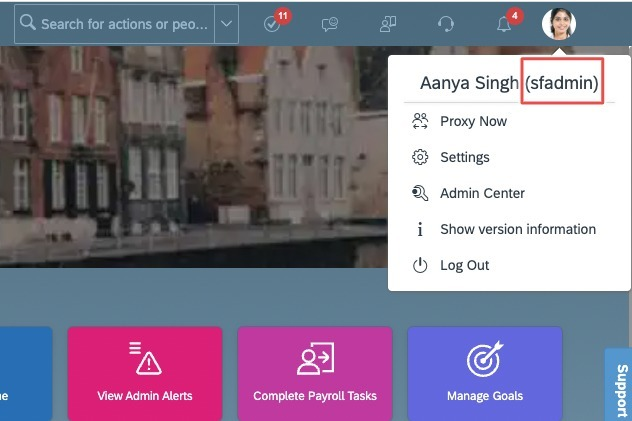Open the headset support icon
This screenshot has height=421, width=632.
pos(446,24)
